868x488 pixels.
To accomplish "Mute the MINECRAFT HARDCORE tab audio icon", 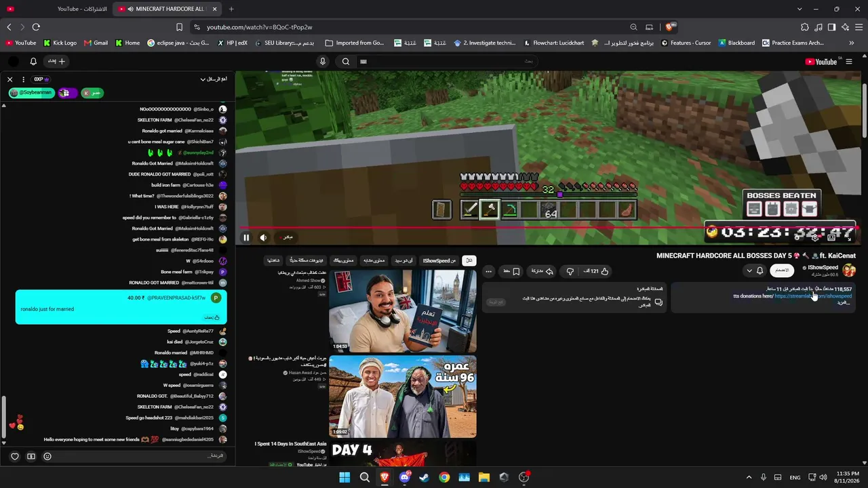I will (x=130, y=9).
